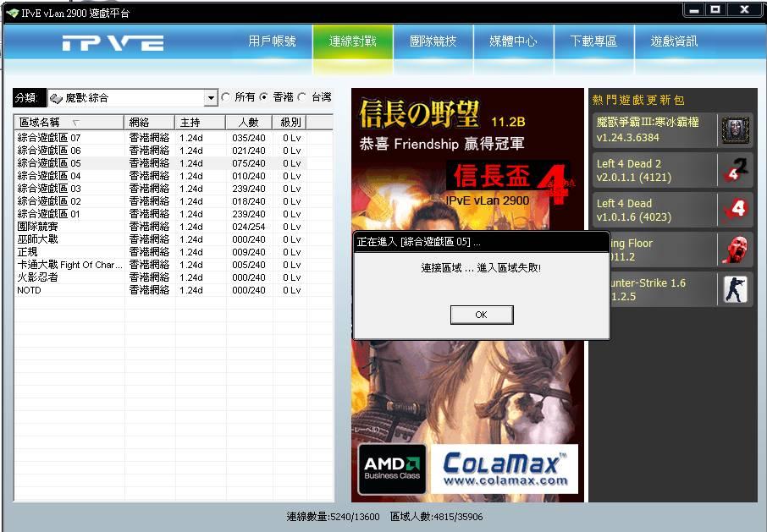This screenshot has width=767, height=532.
Task: Open the Counter-Strike 1.6 update entry
Action: [681, 290]
